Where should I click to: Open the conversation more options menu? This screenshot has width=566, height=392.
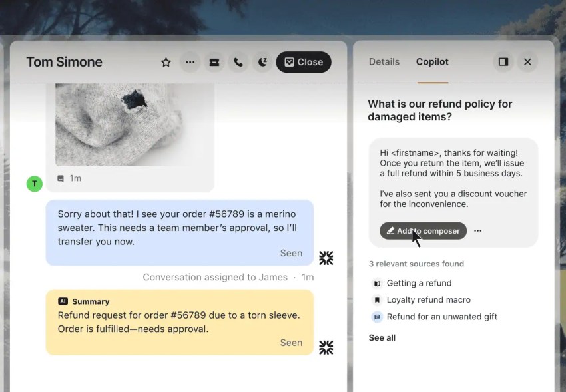click(x=190, y=62)
